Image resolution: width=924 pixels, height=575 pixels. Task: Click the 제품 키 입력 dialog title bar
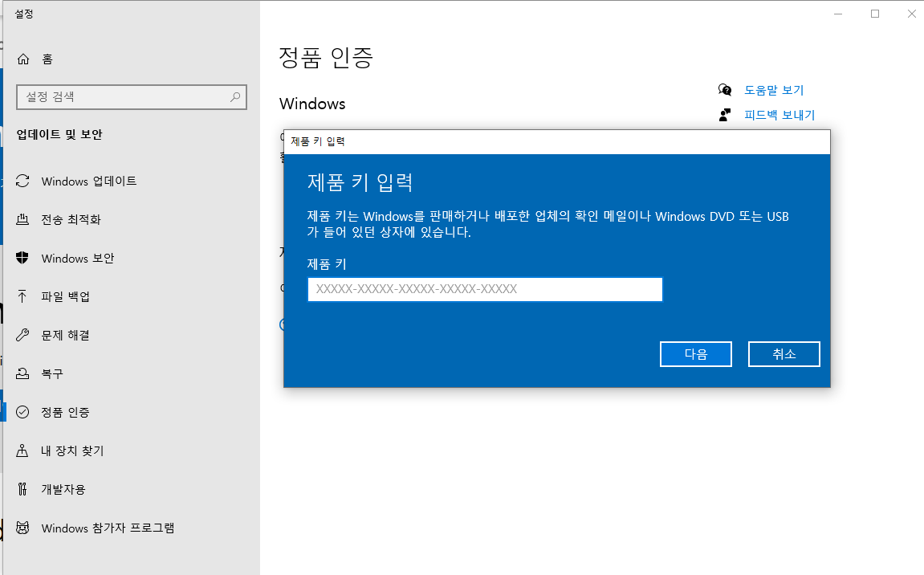[557, 141]
